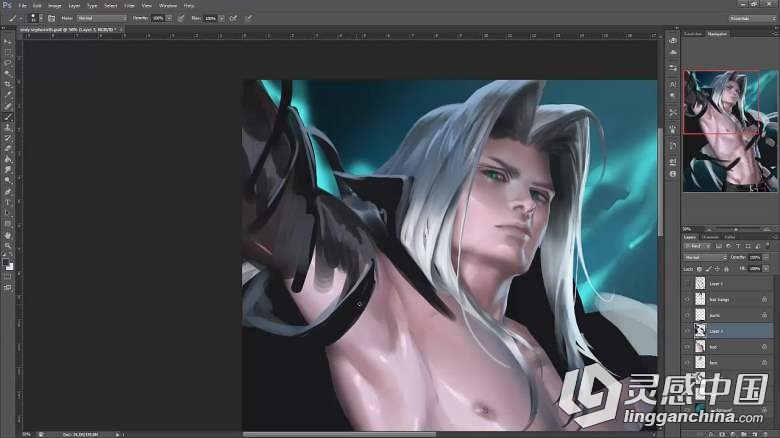Select the Dodge tool

click(7, 181)
